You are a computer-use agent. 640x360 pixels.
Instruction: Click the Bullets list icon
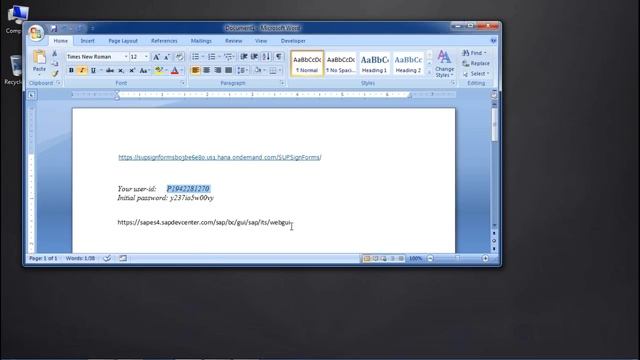(x=196, y=57)
